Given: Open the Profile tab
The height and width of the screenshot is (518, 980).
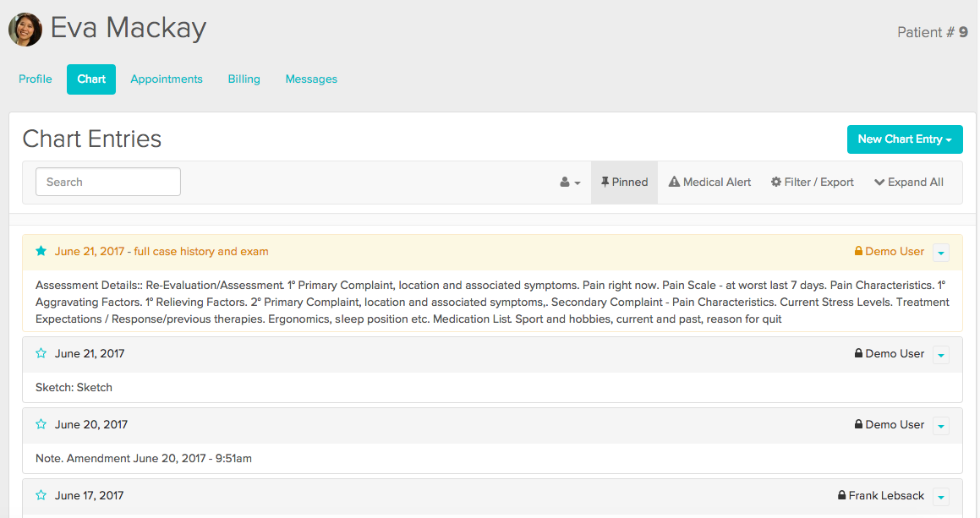Looking at the screenshot, I should click(35, 79).
